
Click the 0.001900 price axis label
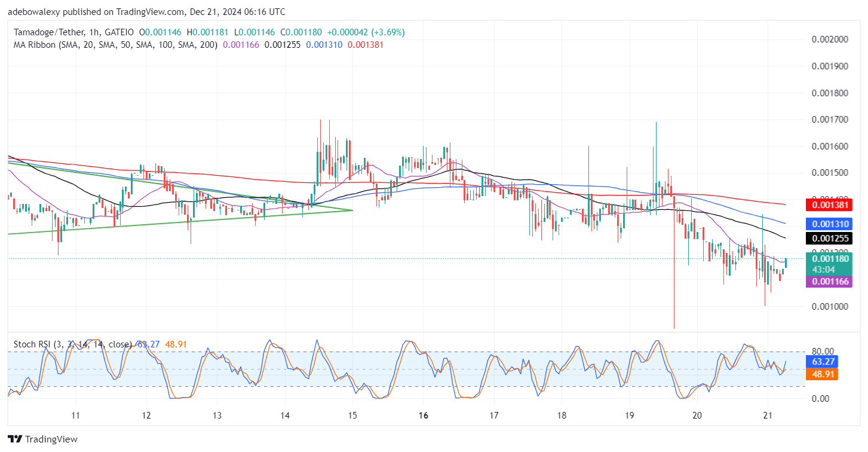tap(829, 66)
